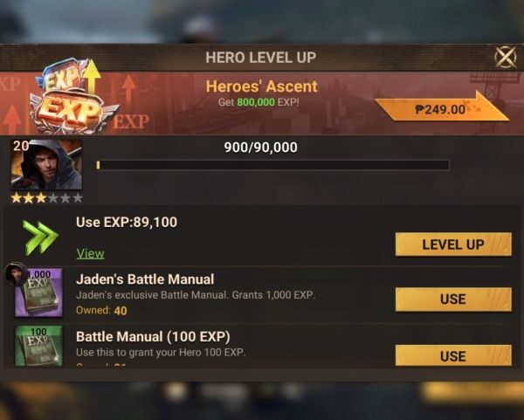Tap the green double-arrow level icon
This screenshot has height=420, width=524.
tap(41, 238)
